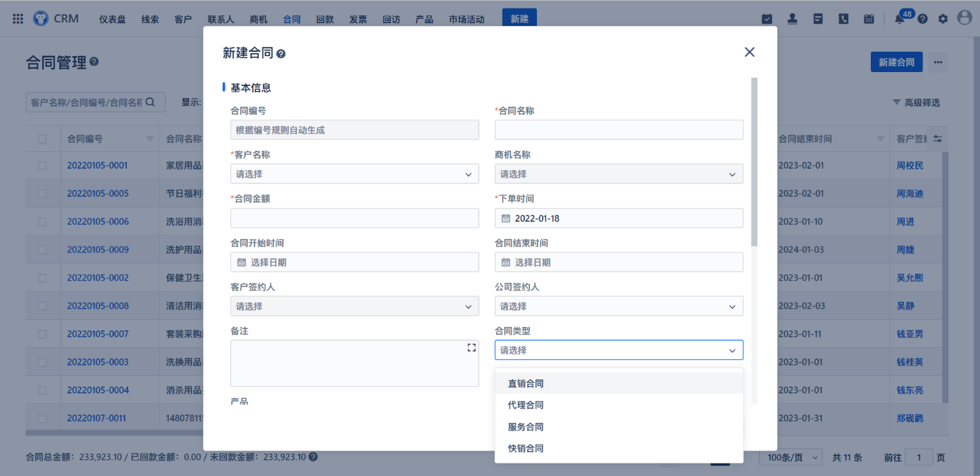Open the three-dot more options button
The height and width of the screenshot is (476, 980).
click(x=938, y=62)
